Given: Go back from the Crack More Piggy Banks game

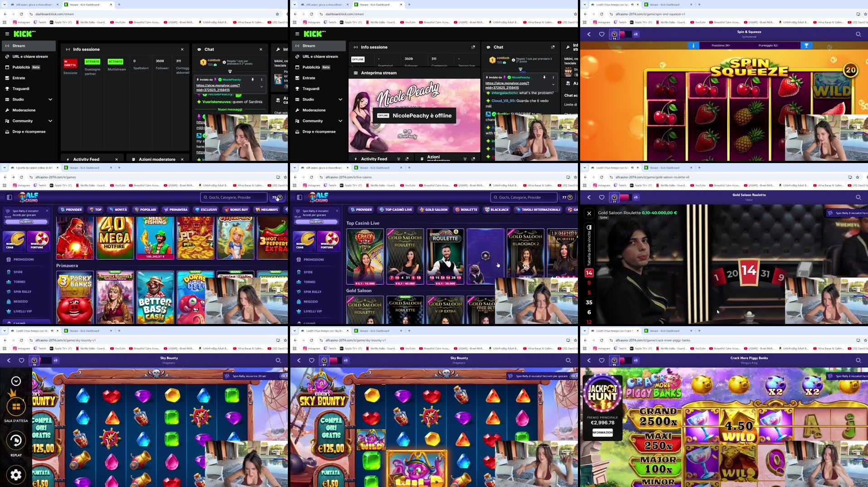Looking at the screenshot, I should (x=589, y=360).
